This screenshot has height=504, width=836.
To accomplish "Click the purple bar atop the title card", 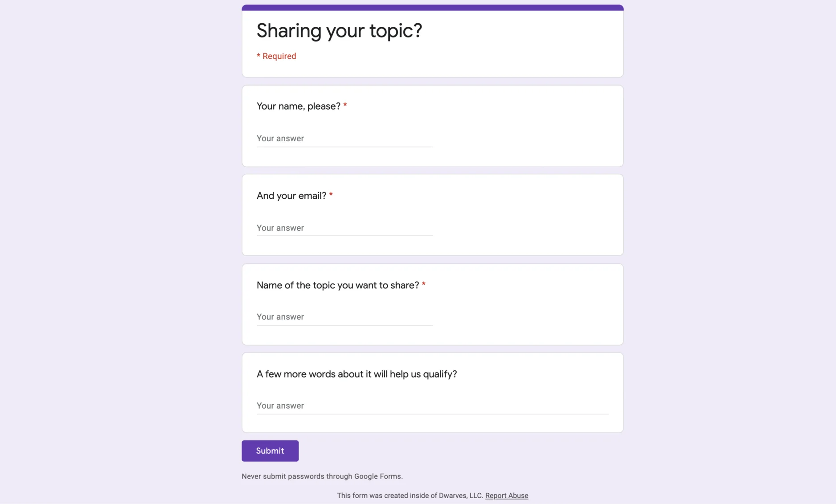I will point(432,8).
